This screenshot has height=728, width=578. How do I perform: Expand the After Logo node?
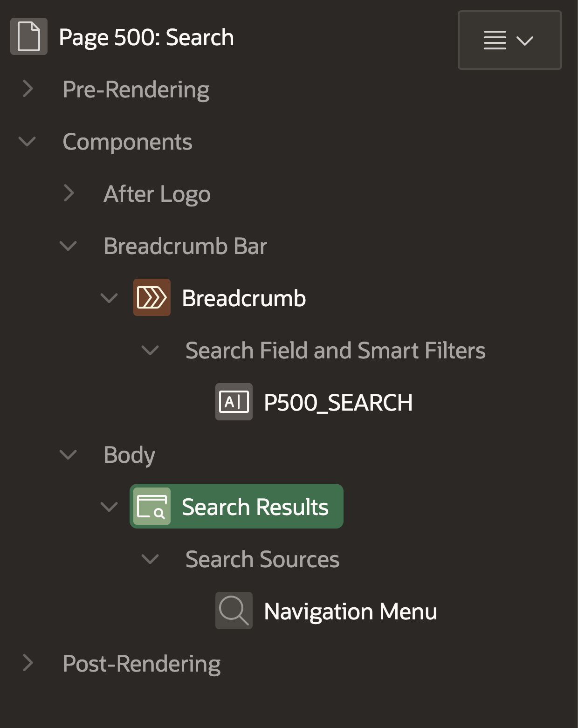click(x=69, y=193)
